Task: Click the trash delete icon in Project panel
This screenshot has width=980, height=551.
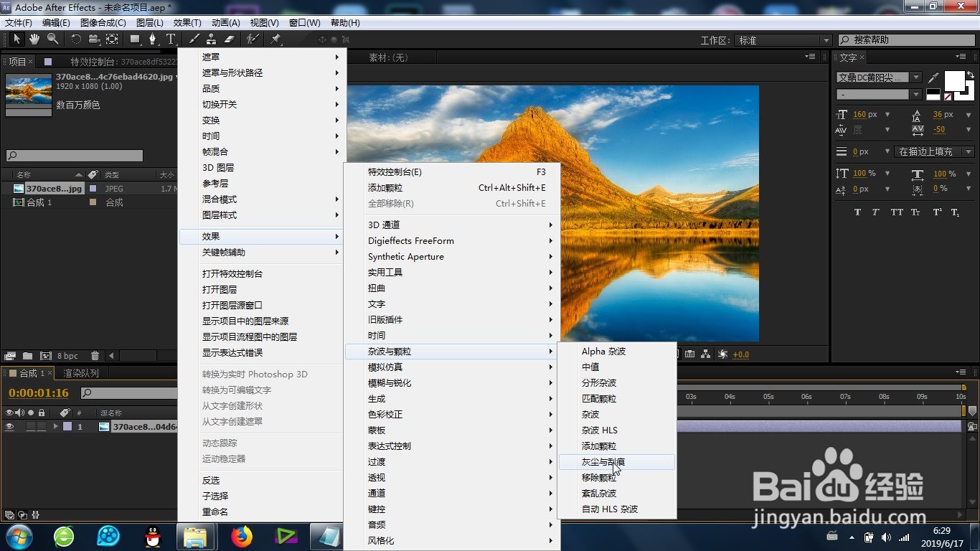Action: click(95, 356)
